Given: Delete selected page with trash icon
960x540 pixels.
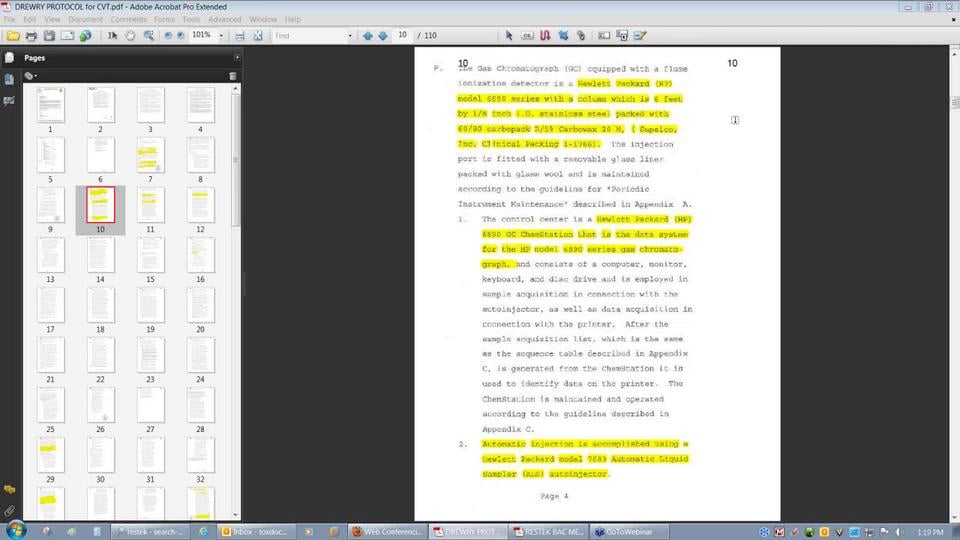Looking at the screenshot, I should pyautogui.click(x=233, y=76).
